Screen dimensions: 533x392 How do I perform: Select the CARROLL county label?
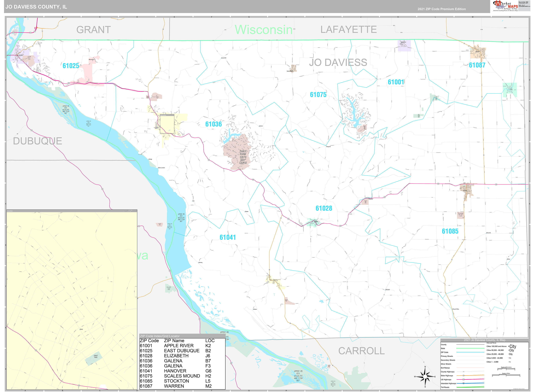tap(361, 351)
